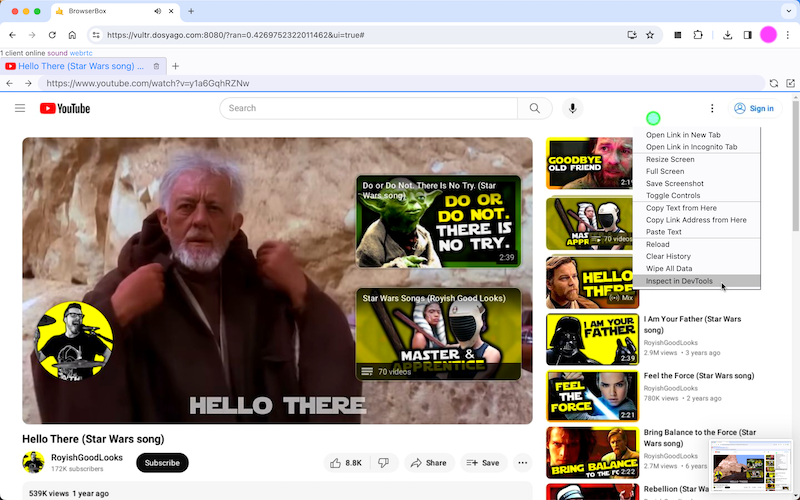This screenshot has width=800, height=500.
Task: Click the YouTube Search input field
Action: 368,108
